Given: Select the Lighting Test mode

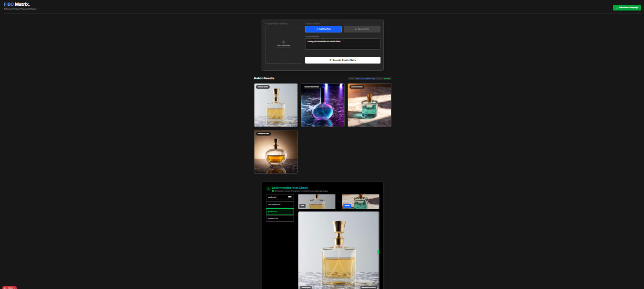Looking at the screenshot, I should click(323, 29).
